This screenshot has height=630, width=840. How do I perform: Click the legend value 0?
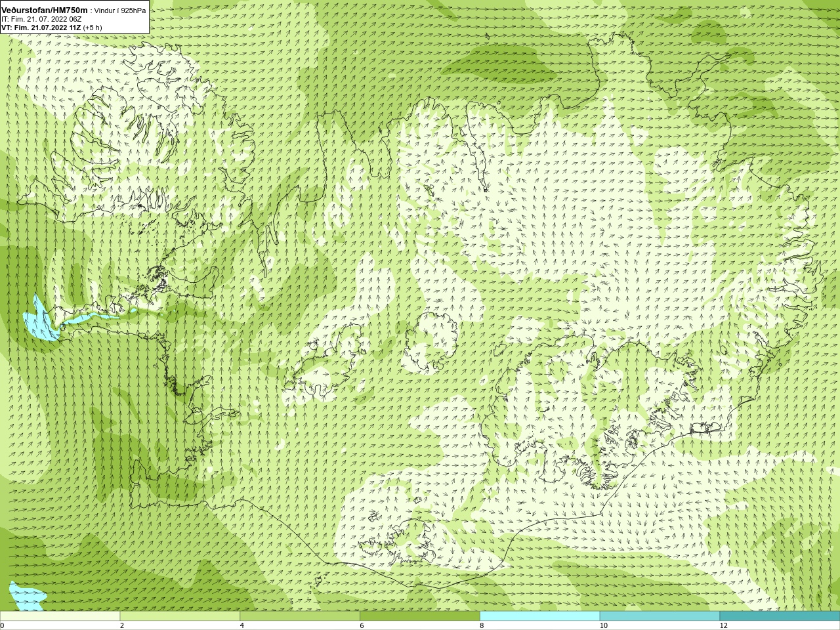[3, 625]
